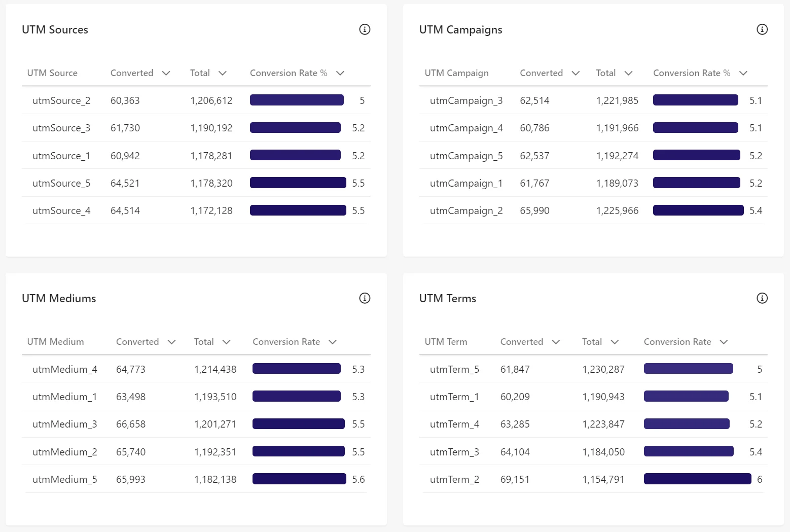790x532 pixels.
Task: Click the UTM Term column header
Action: [446, 342]
